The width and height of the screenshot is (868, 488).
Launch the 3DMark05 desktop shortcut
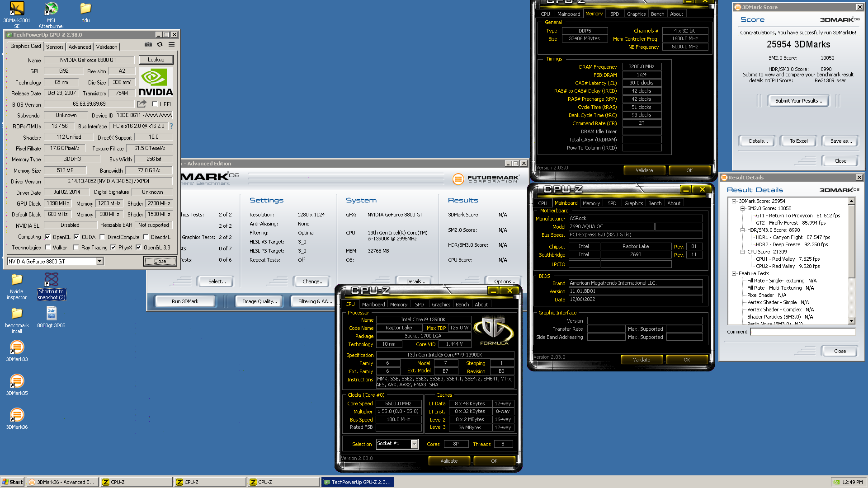17,385
